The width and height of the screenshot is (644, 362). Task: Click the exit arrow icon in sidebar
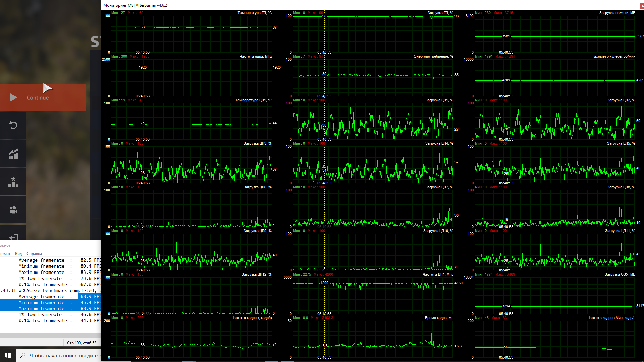(x=13, y=237)
